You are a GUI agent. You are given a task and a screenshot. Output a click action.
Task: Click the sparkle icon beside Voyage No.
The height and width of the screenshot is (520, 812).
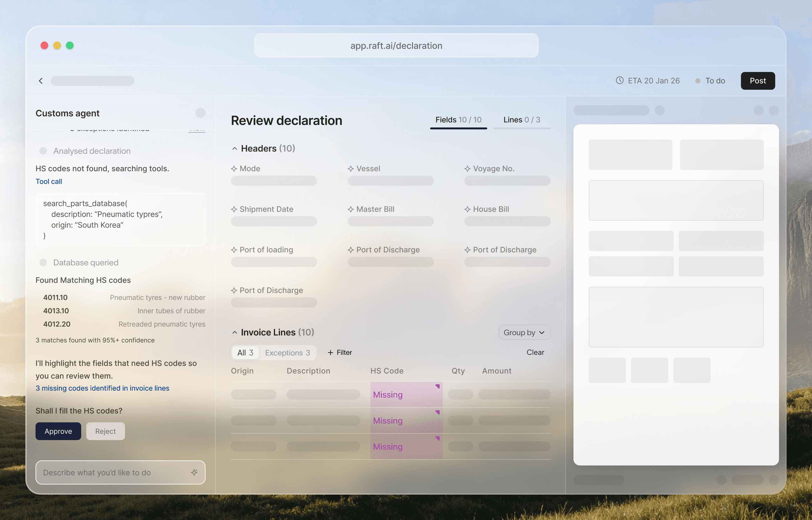point(467,168)
